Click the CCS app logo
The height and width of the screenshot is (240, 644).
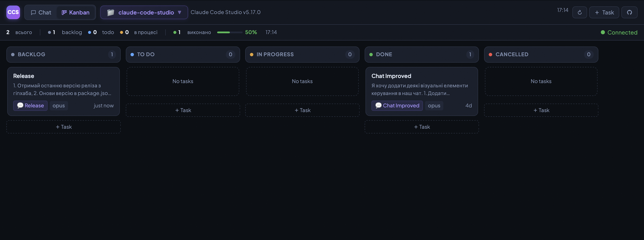point(13,12)
